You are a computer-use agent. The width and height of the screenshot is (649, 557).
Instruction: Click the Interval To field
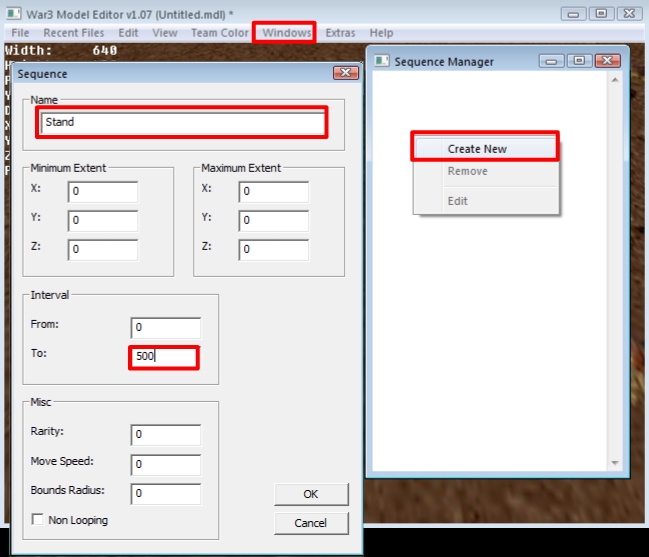pos(165,356)
